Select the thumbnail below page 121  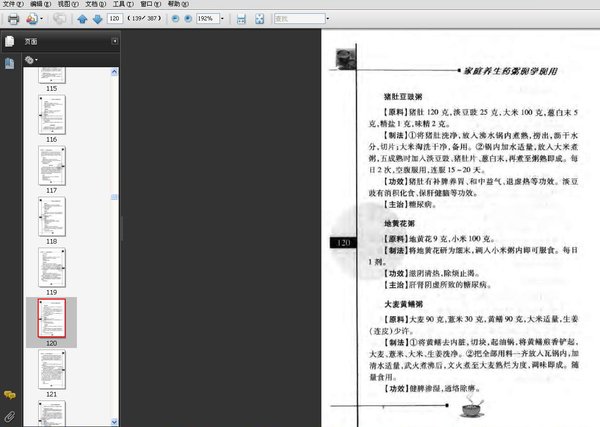coord(52,413)
